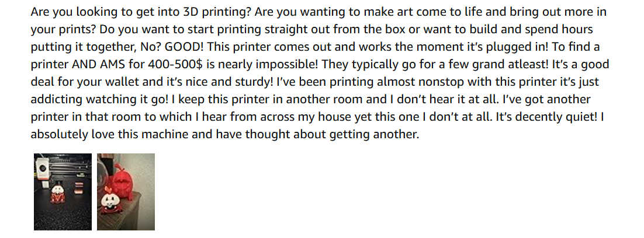Open the review photo showing the printer bed
Viewport: 644px width, 238px height.
point(63,191)
